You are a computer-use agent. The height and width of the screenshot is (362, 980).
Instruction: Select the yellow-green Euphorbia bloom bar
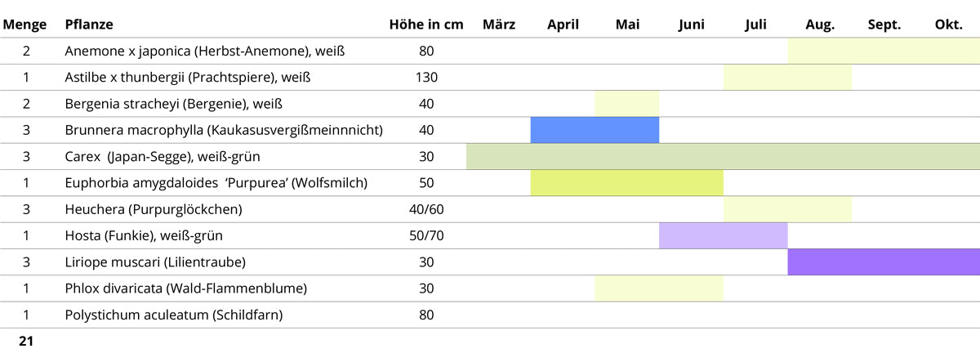pyautogui.click(x=626, y=183)
